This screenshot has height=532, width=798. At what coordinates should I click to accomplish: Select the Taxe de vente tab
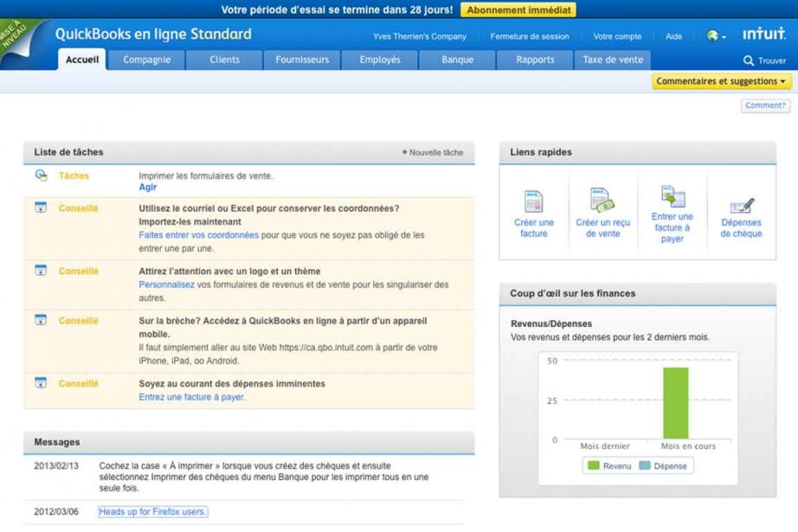(613, 60)
